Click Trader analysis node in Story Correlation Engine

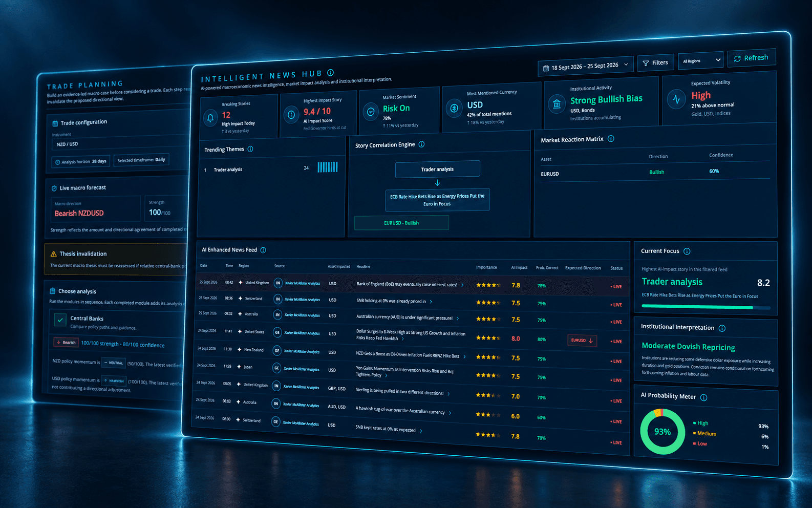click(437, 169)
